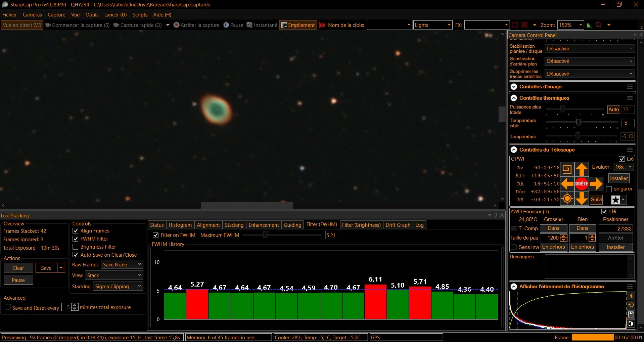Click the Suivi tracking button
The width and height of the screenshot is (644, 342).
pyautogui.click(x=596, y=200)
